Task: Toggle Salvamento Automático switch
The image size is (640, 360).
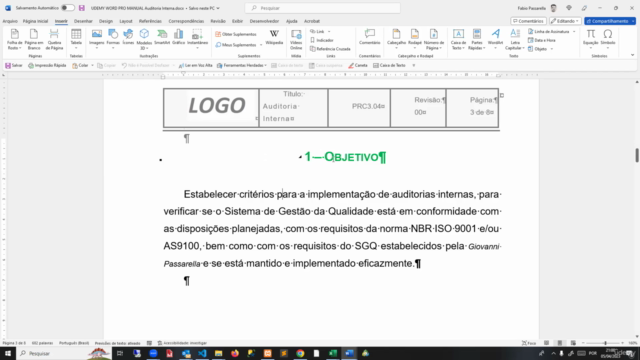Action: [x=67, y=8]
